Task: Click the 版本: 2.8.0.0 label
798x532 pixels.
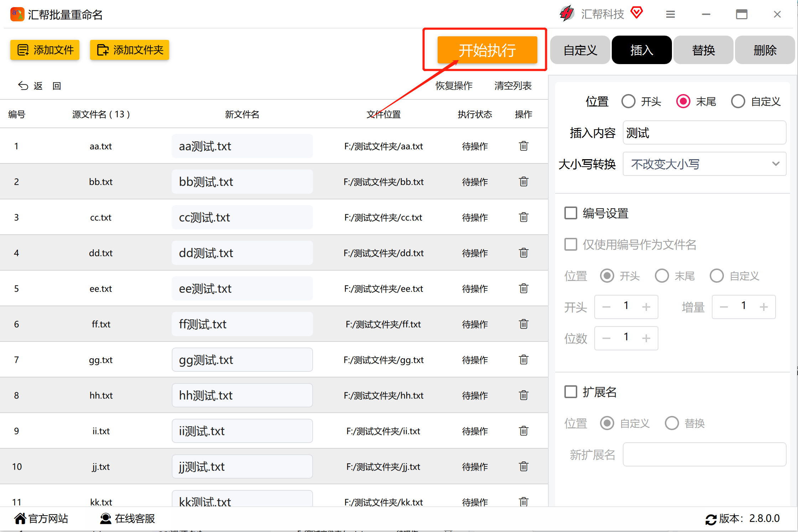Action: pos(750,518)
